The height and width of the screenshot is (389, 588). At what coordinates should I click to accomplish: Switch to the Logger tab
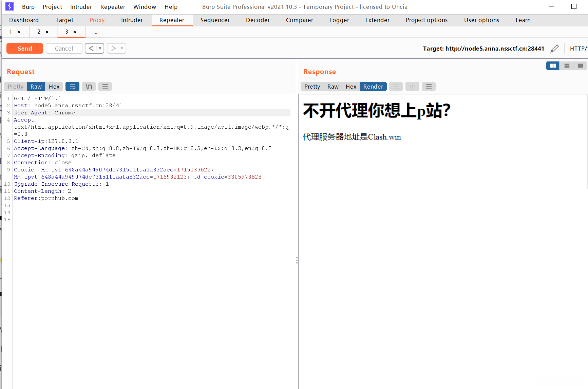339,20
